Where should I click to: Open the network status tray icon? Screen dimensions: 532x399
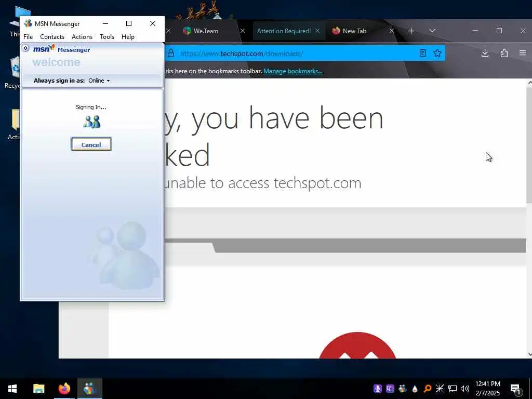pyautogui.click(x=453, y=389)
